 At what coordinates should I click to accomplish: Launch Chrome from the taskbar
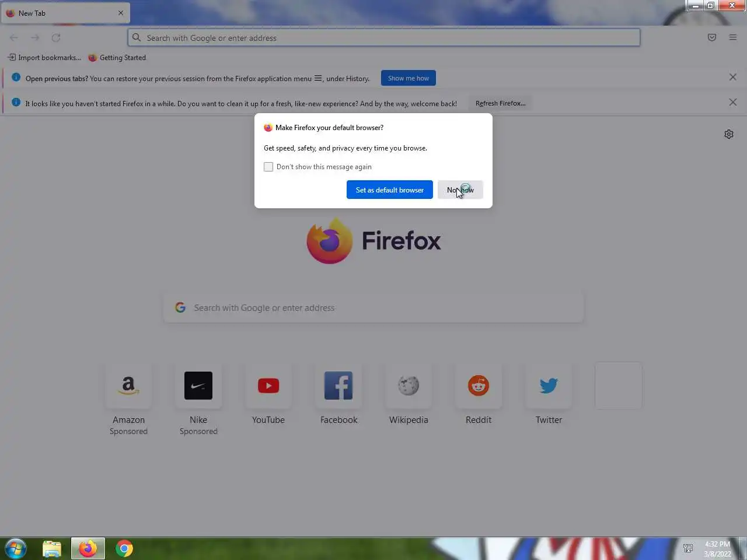(124, 548)
